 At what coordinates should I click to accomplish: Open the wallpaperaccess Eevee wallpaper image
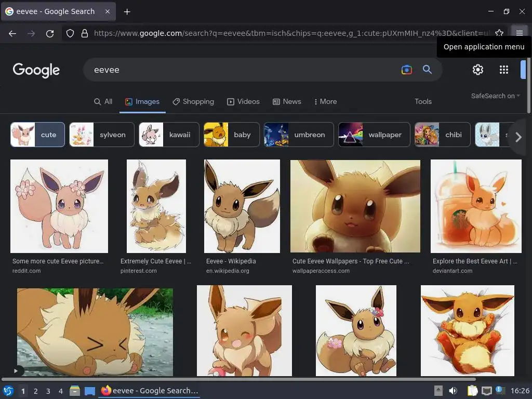pos(355,206)
